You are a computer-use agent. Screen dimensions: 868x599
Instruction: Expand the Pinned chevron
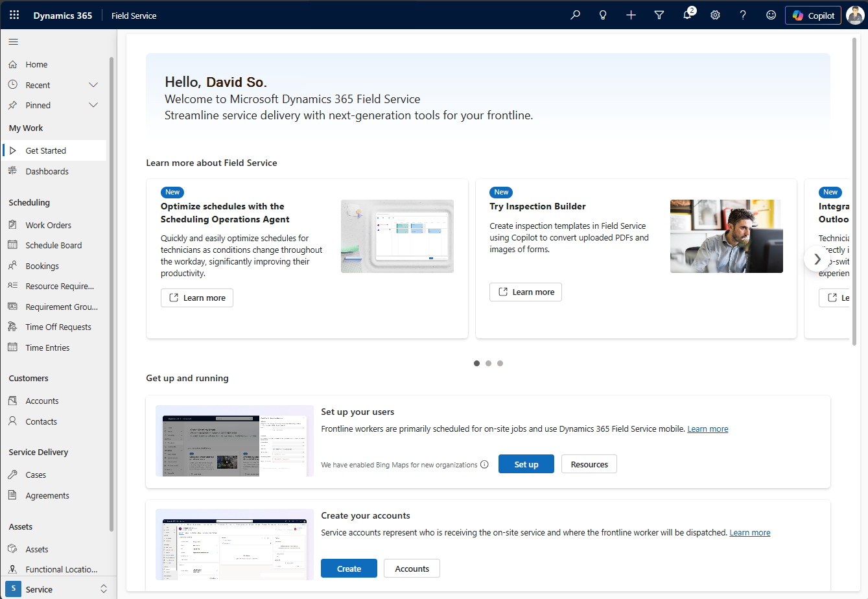click(93, 105)
